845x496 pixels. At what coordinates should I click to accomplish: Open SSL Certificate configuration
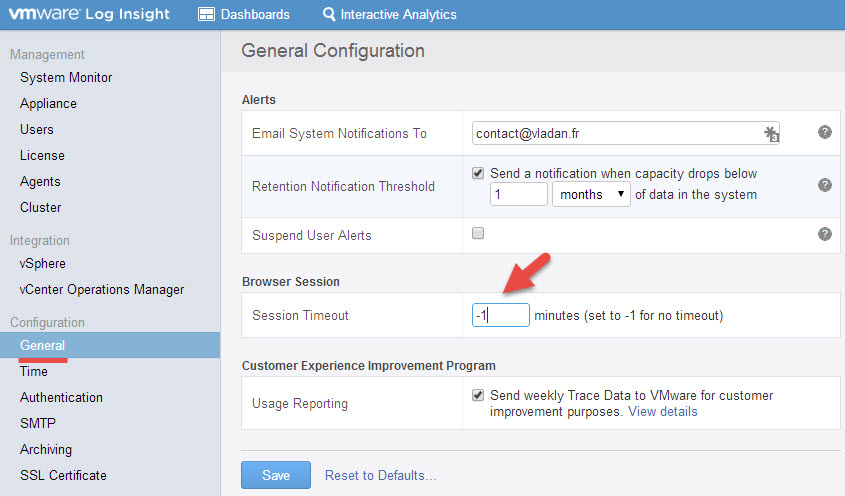63,476
